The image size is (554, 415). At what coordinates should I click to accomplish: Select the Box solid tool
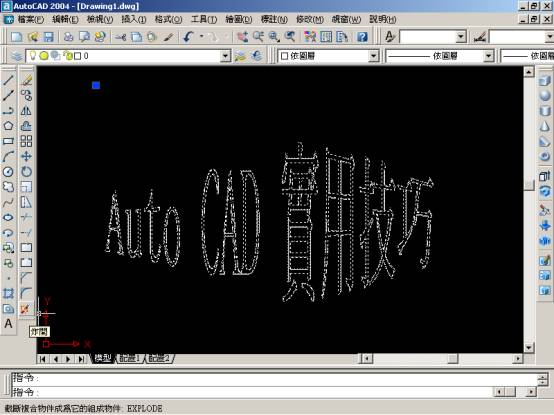click(545, 81)
